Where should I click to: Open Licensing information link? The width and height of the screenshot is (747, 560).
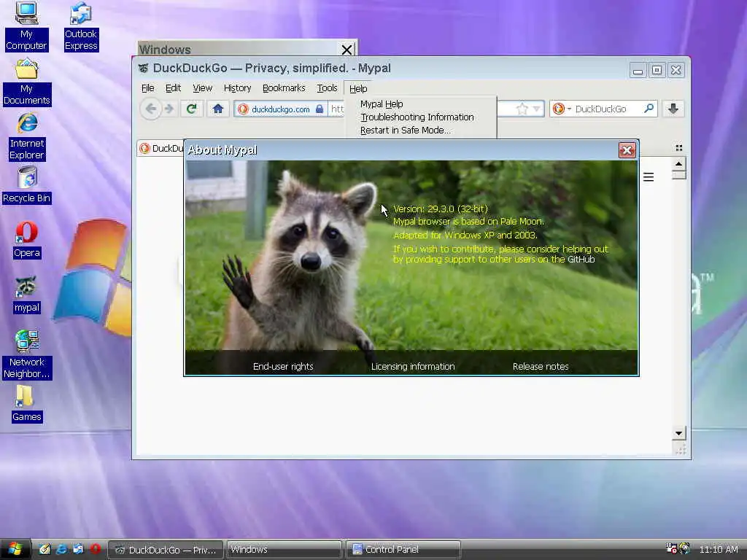(413, 366)
